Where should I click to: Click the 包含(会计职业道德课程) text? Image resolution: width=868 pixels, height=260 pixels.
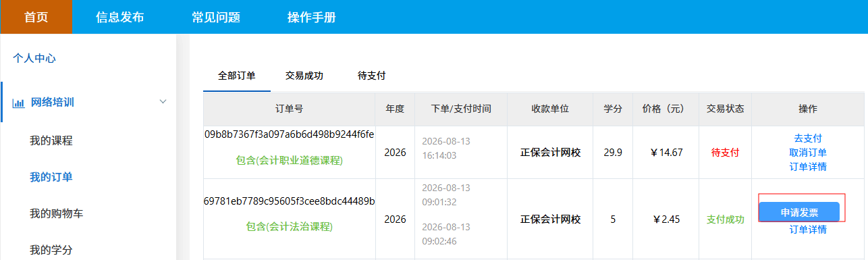point(290,161)
